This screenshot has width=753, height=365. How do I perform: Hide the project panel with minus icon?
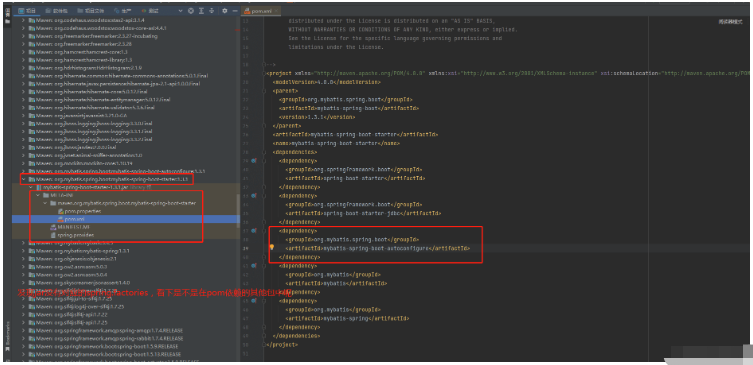pyautogui.click(x=234, y=11)
